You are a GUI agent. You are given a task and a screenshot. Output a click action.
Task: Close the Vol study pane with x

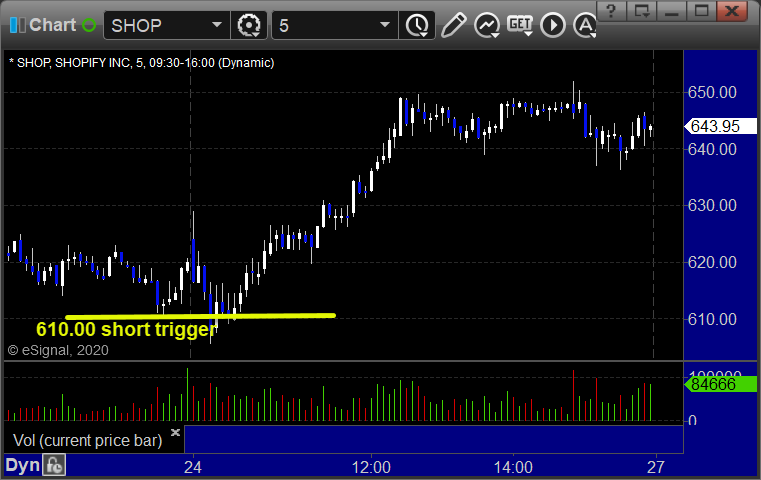[175, 432]
